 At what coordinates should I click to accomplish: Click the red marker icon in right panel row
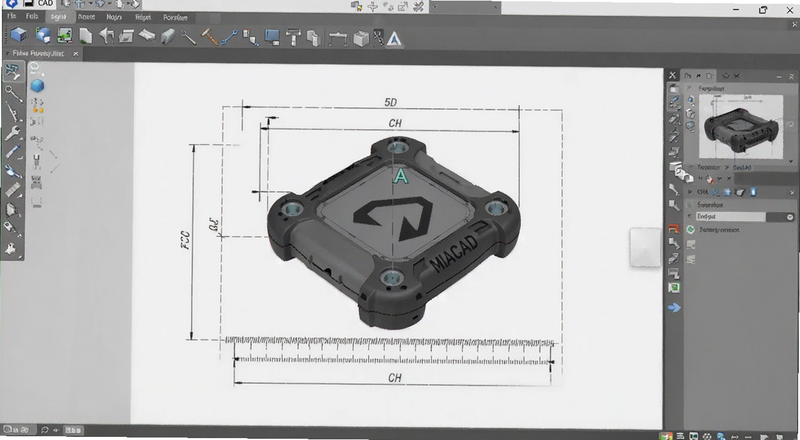point(709,179)
